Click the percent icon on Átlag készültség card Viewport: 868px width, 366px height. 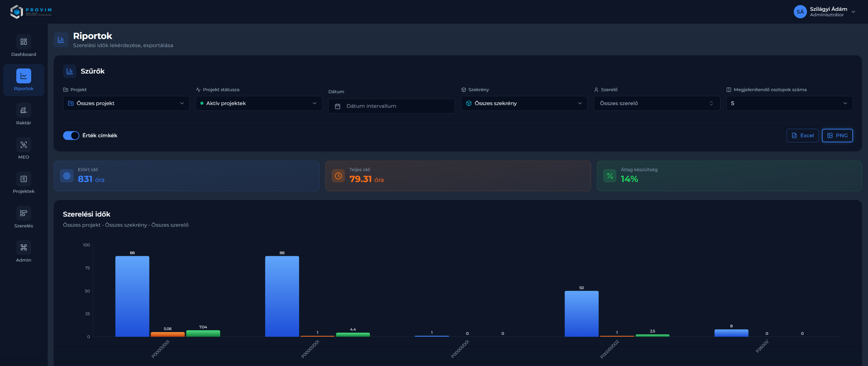pyautogui.click(x=610, y=176)
